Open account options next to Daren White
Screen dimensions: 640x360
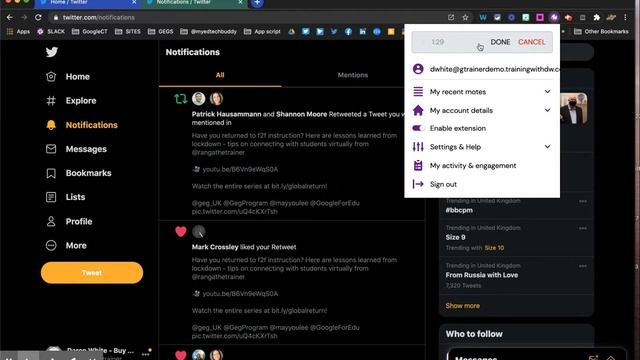(146, 354)
